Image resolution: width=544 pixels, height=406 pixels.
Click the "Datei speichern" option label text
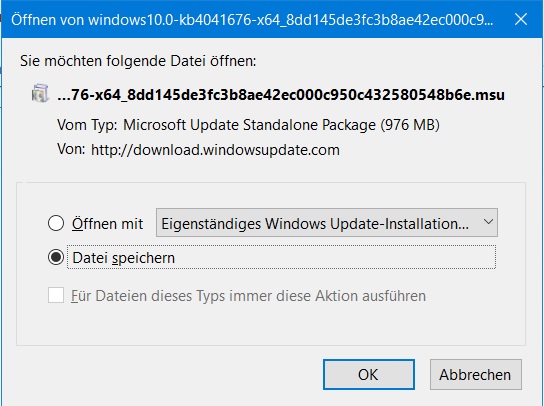click(124, 258)
